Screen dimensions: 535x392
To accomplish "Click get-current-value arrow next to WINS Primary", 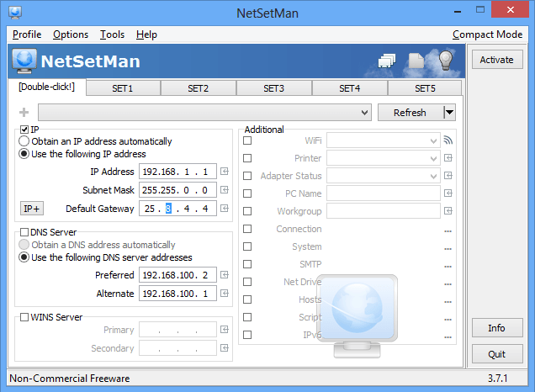I will pyautogui.click(x=225, y=329).
